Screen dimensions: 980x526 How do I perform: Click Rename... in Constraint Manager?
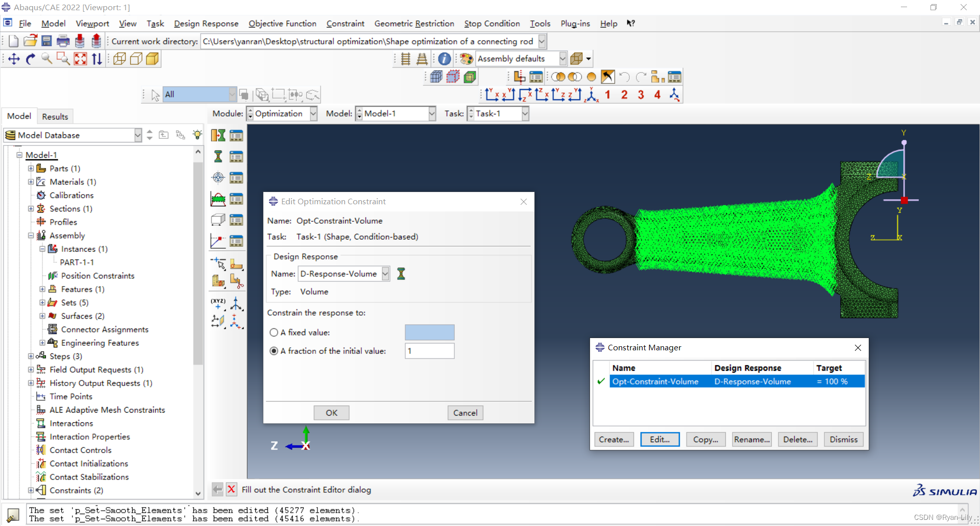point(752,439)
